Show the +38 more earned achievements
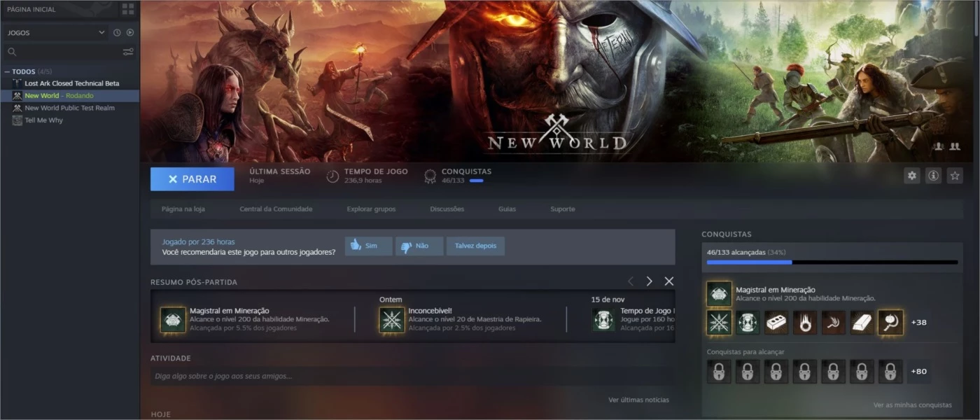980x420 pixels. click(918, 323)
